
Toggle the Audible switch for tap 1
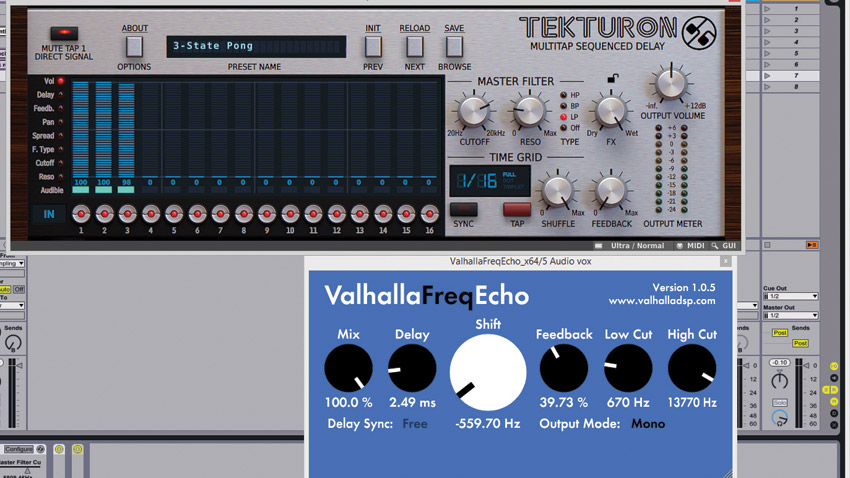(x=81, y=190)
